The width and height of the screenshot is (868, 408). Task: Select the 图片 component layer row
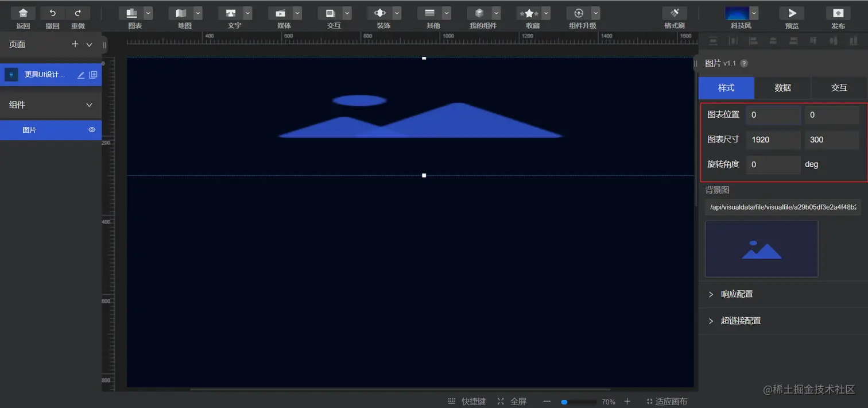tap(51, 130)
